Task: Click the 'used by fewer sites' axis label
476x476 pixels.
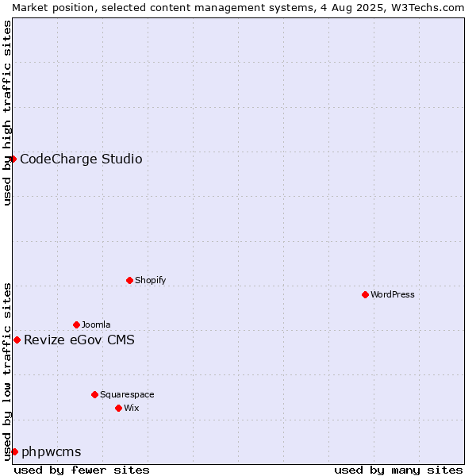Action: pos(82,470)
